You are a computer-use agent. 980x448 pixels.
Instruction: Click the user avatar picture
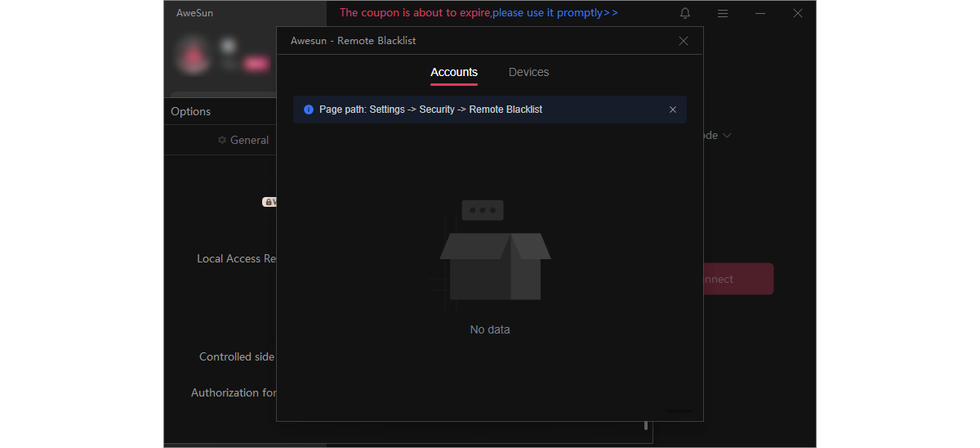(193, 55)
